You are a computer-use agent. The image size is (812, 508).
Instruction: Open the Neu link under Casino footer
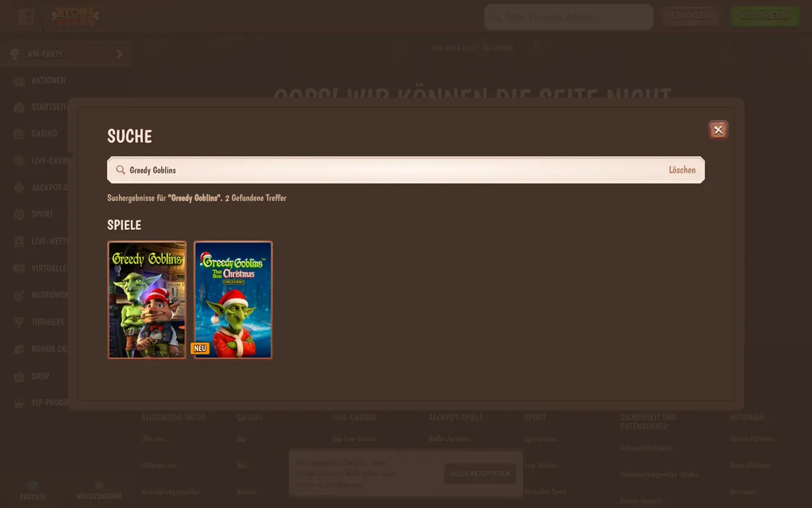242,465
